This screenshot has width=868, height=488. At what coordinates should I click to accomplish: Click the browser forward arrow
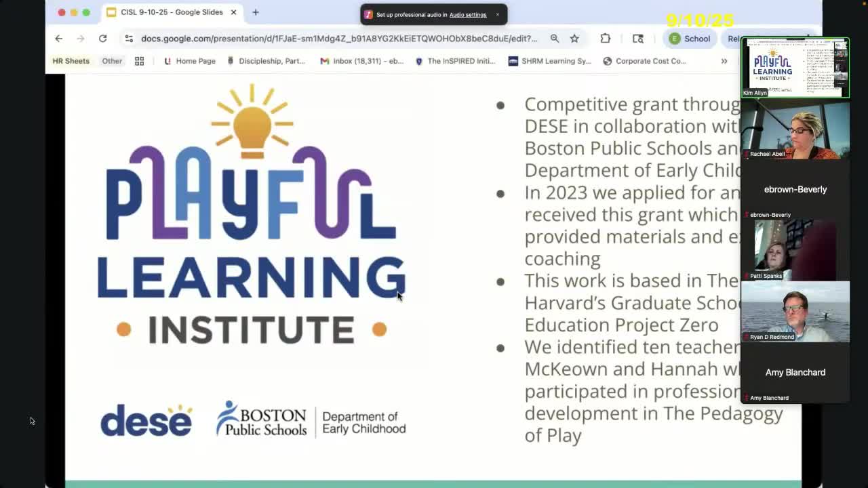pyautogui.click(x=81, y=39)
